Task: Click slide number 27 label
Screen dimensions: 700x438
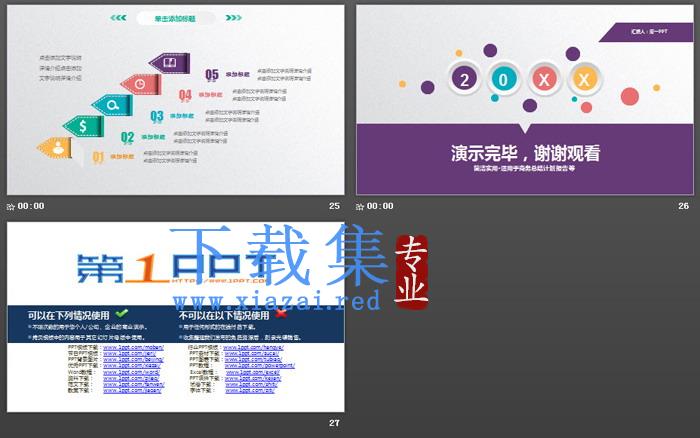Action: [x=334, y=423]
